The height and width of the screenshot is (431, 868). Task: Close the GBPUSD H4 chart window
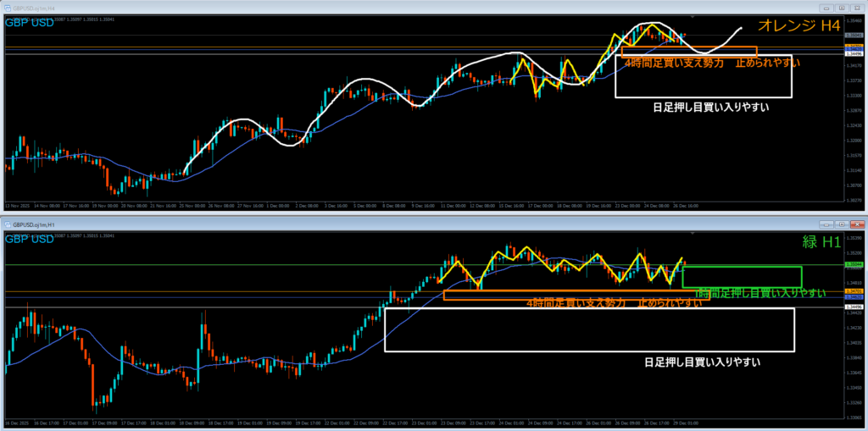click(x=856, y=8)
